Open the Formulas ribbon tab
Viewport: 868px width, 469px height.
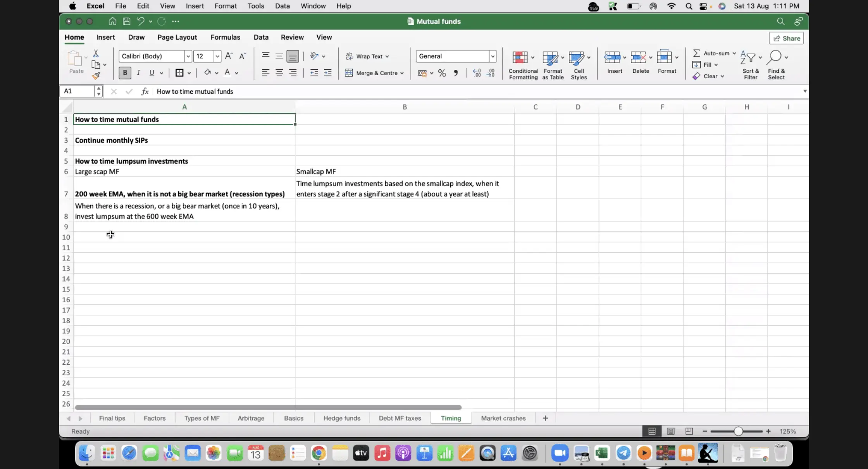pos(225,37)
